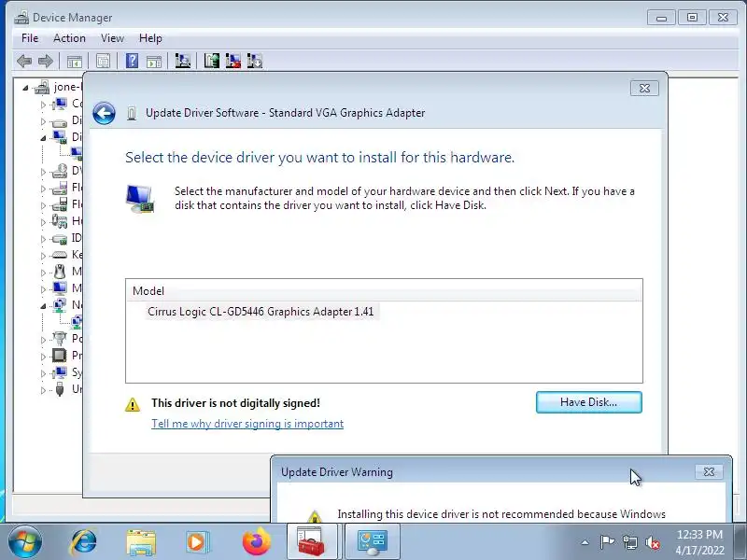Click Scan for hardware changes toolbar icon
The height and width of the screenshot is (560, 747).
[182, 61]
